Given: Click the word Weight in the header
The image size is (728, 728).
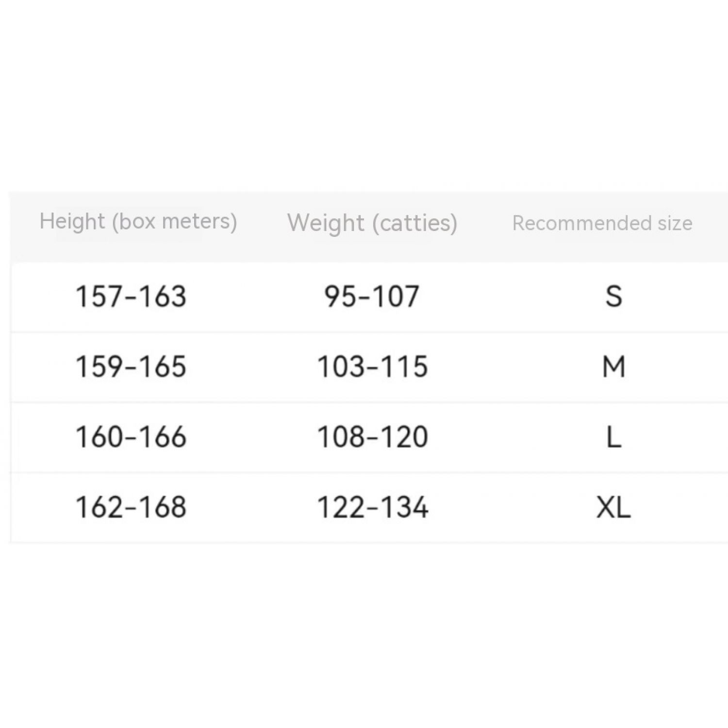Looking at the screenshot, I should pos(326,223).
